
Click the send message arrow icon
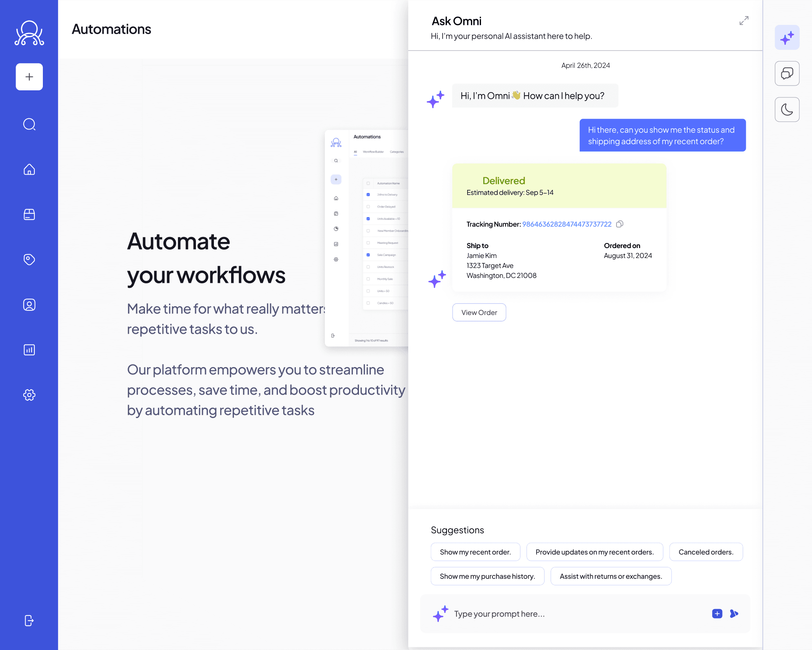(734, 614)
